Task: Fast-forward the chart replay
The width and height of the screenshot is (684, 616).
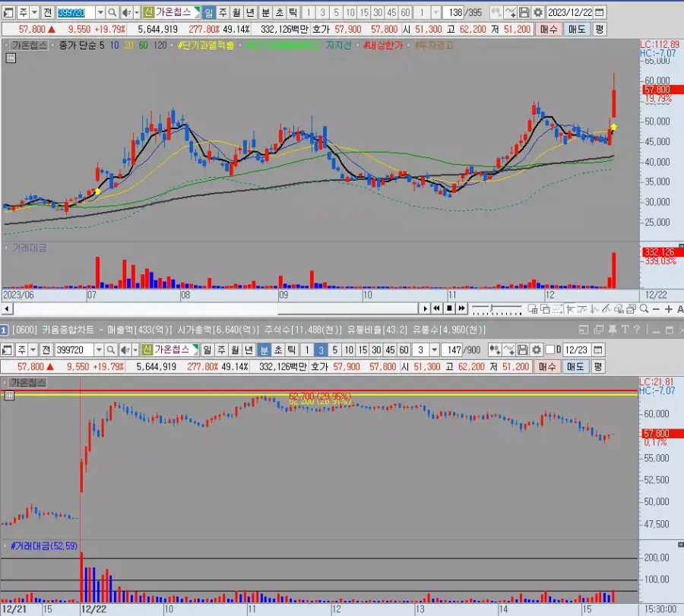Action: point(461,308)
